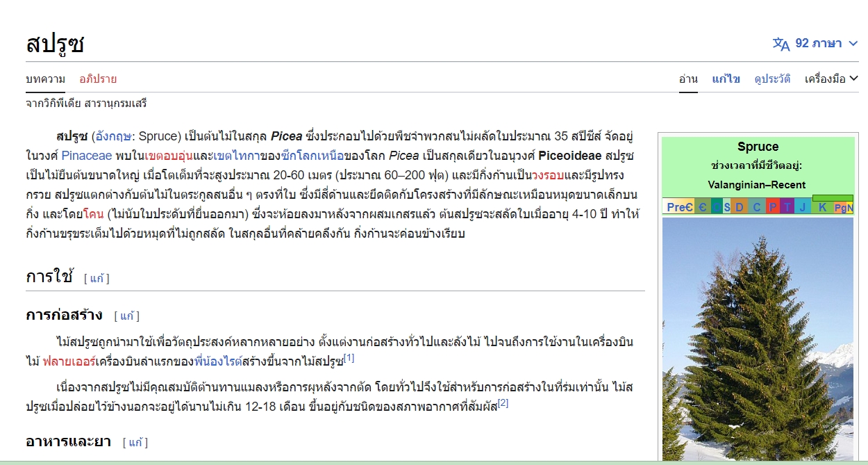The height and width of the screenshot is (465, 868).
Task: Open footnote reference 1
Action: (x=349, y=359)
